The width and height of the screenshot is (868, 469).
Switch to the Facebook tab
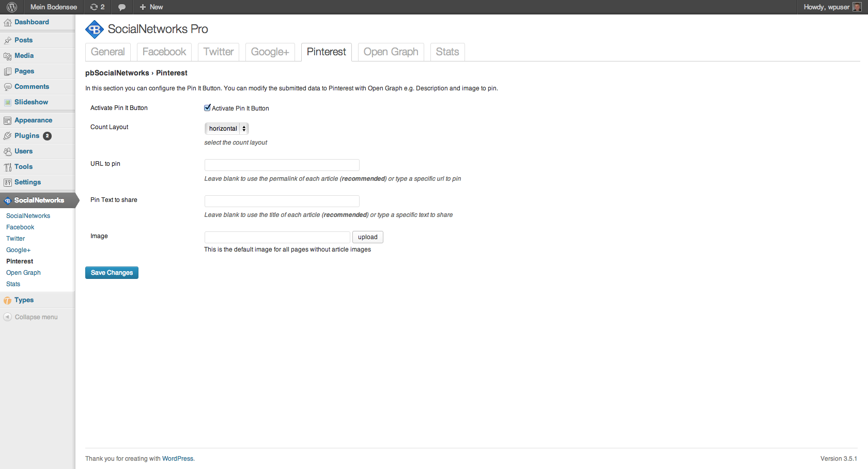coord(164,52)
